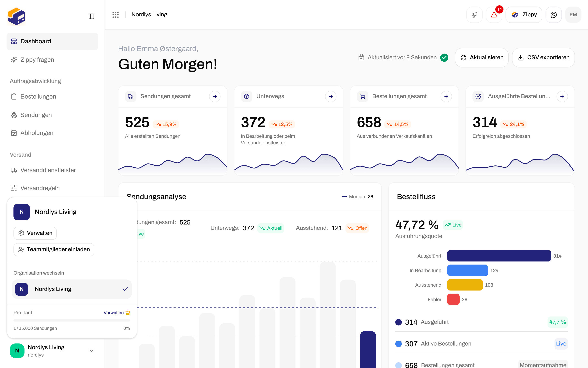The width and height of the screenshot is (588, 368).
Task: Click the blue N avatar in popup header
Action: (x=22, y=212)
